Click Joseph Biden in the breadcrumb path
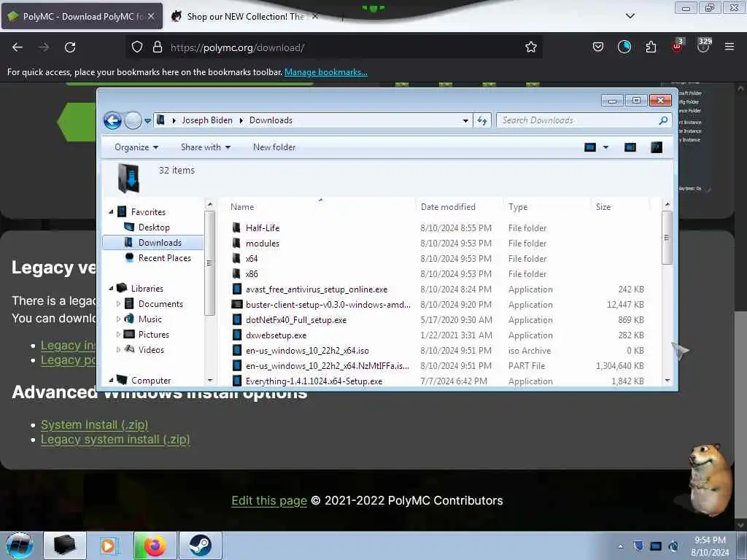This screenshot has height=560, width=747. pyautogui.click(x=207, y=120)
